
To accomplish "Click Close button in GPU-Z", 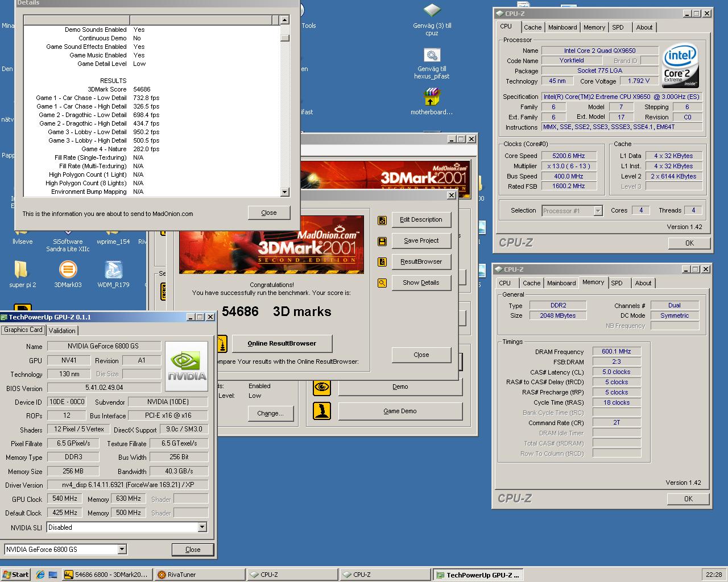I will tap(193, 550).
